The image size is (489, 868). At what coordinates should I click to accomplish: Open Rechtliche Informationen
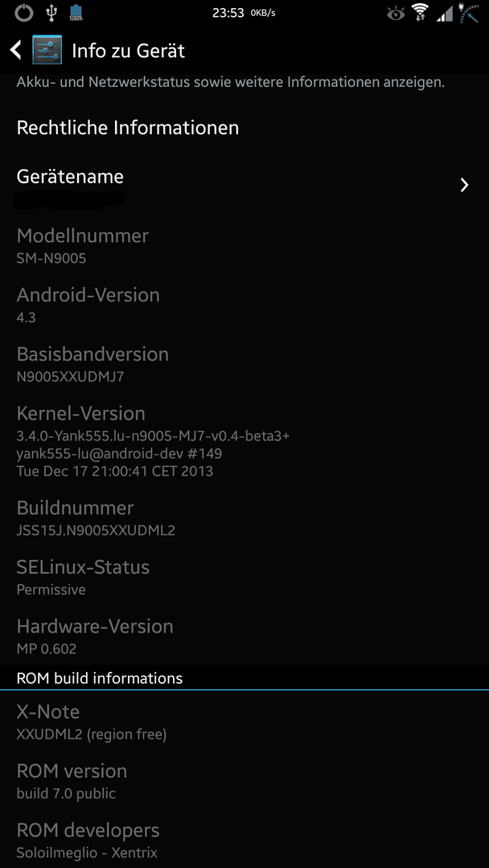pos(244,128)
